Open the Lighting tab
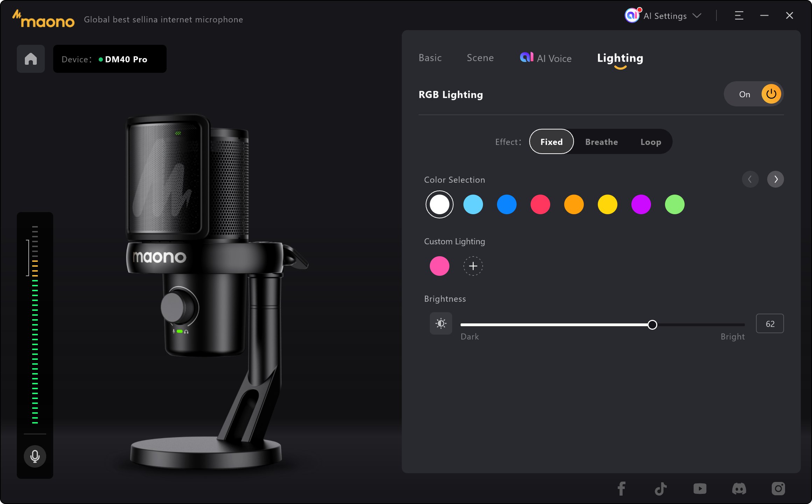Viewport: 812px width, 504px height. point(620,58)
